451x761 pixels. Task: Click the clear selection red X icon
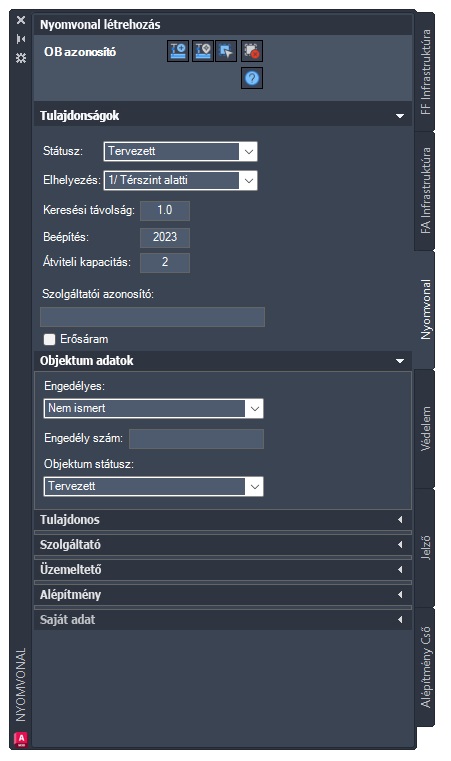[x=251, y=51]
